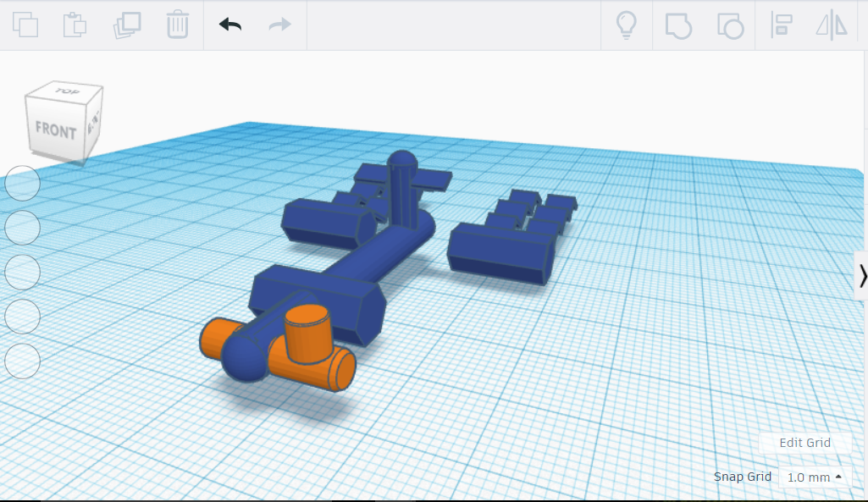
Task: Click the Align tool icon
Action: coord(781,25)
